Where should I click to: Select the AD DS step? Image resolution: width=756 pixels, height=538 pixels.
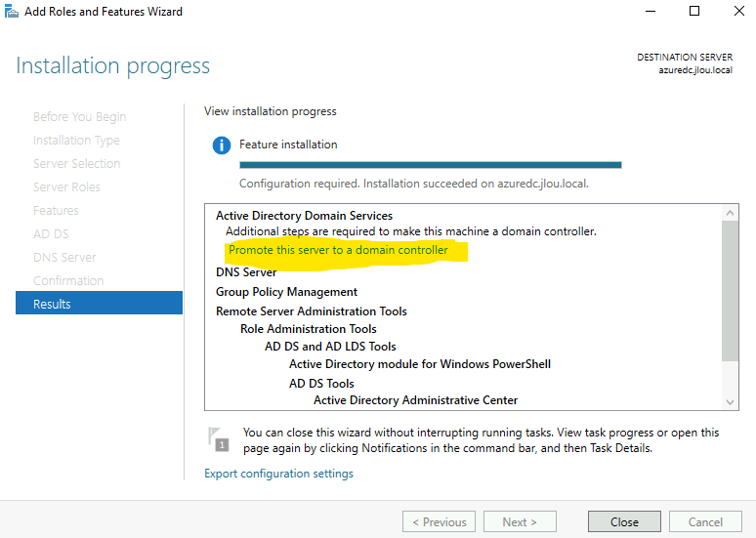pyautogui.click(x=51, y=233)
